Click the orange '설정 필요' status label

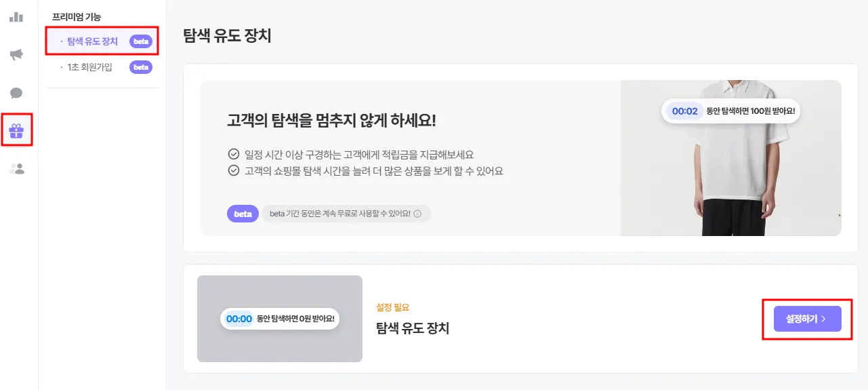coord(393,307)
